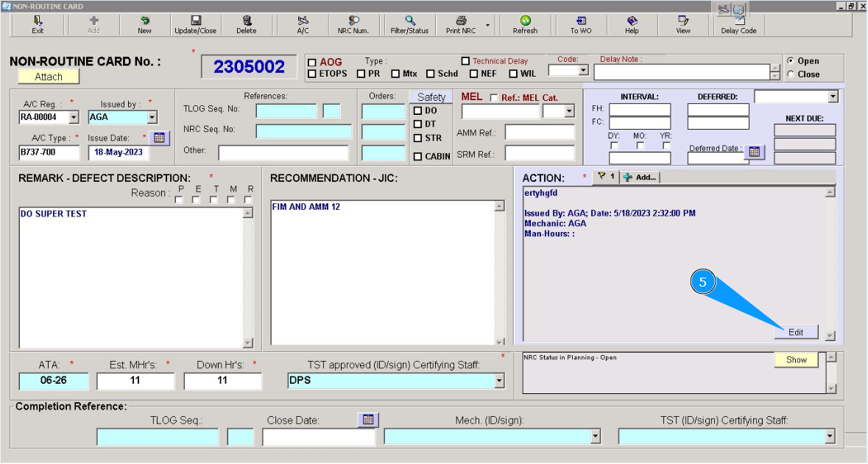Select the Open radio button
The width and height of the screenshot is (868, 464).
(x=790, y=61)
